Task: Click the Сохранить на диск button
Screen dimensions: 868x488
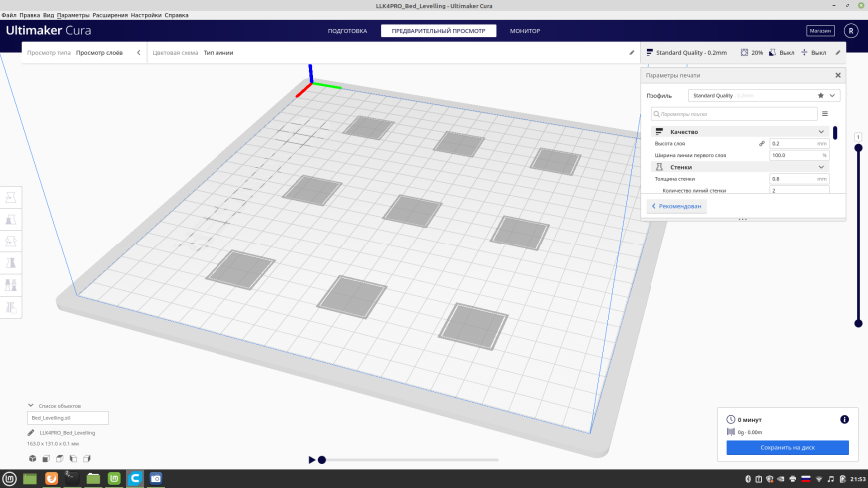Action: pyautogui.click(x=787, y=447)
